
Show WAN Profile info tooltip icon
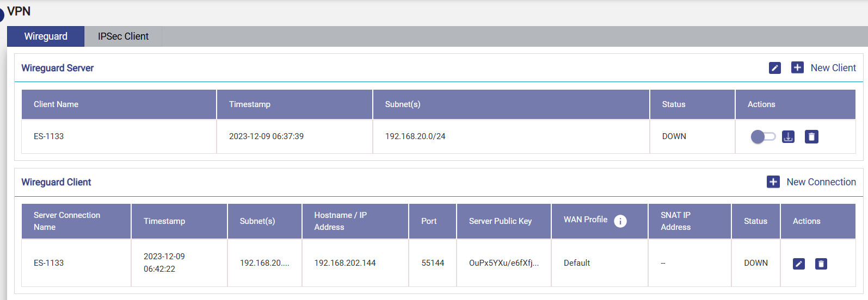[x=620, y=221]
